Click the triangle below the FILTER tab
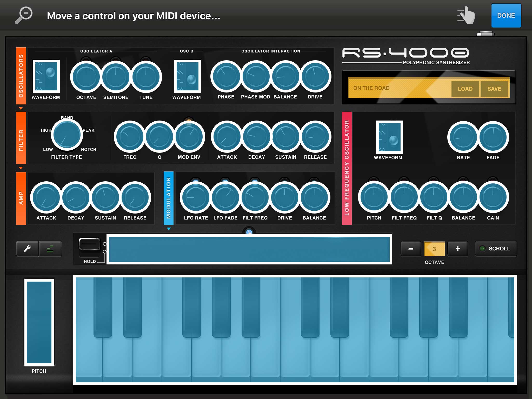The image size is (532, 399). [x=21, y=168]
